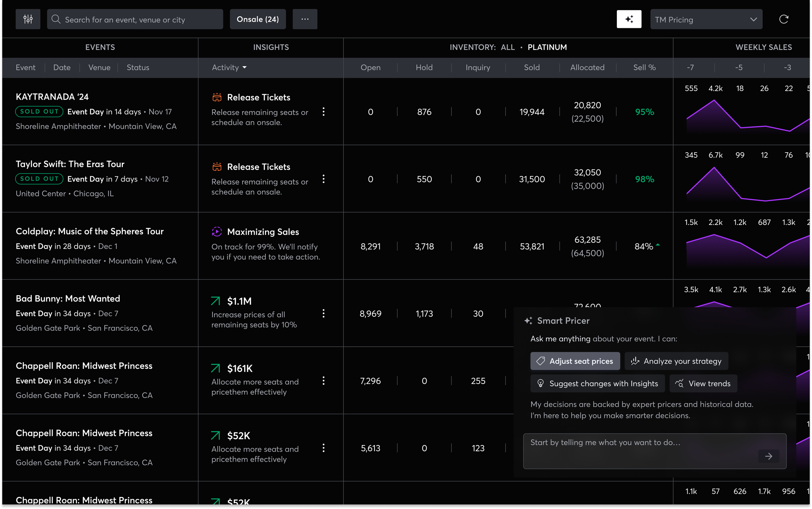Click the refresh icon

(784, 19)
